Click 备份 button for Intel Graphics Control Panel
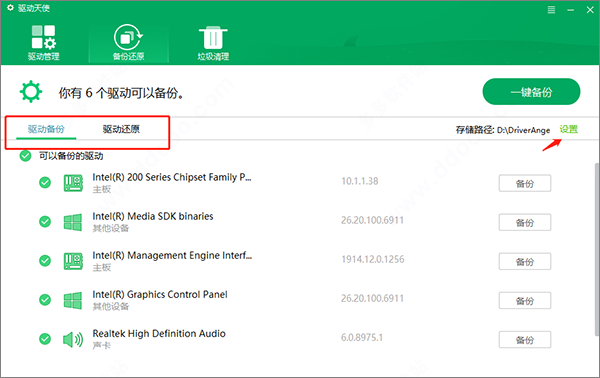This screenshot has width=600, height=378. tap(525, 301)
